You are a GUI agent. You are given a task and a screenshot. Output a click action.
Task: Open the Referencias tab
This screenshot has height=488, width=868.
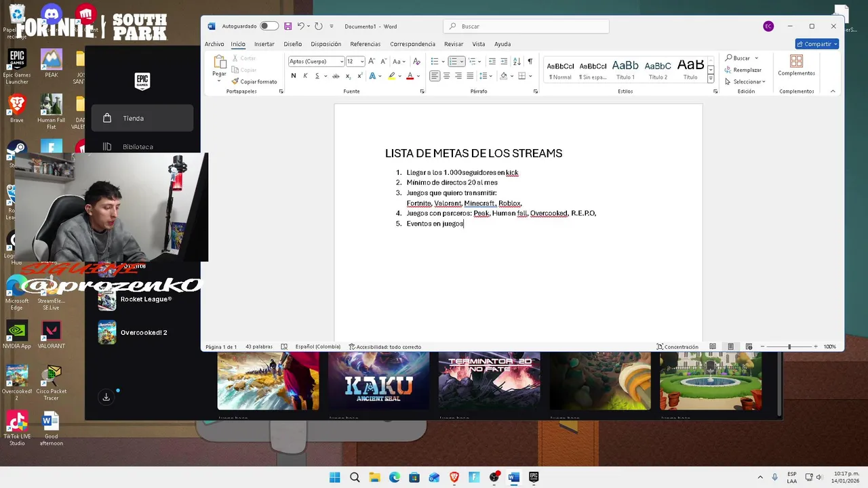click(366, 44)
